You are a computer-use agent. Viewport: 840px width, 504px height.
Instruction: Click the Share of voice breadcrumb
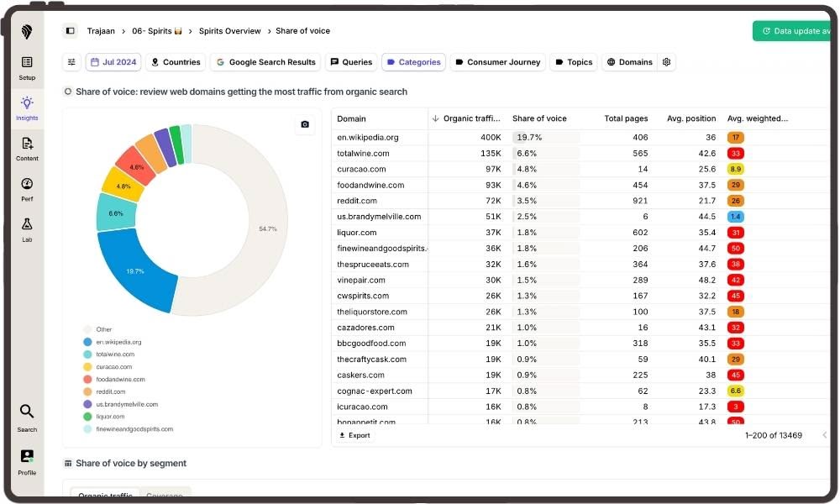[x=302, y=31]
